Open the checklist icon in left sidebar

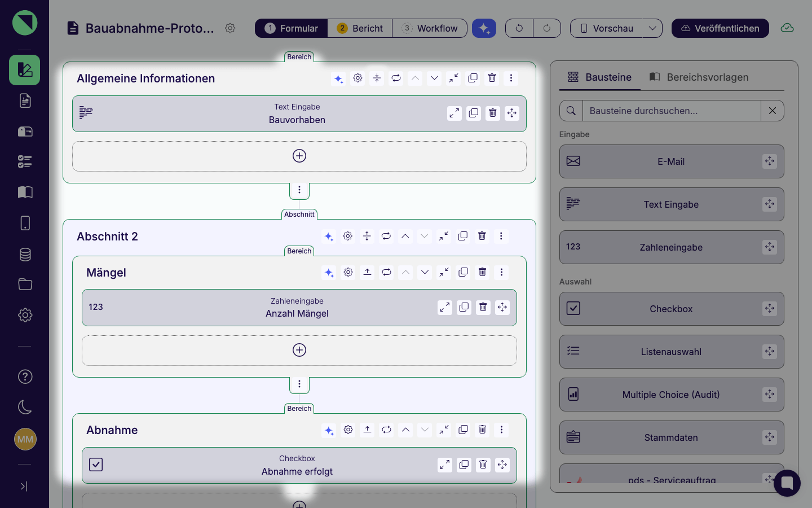25,162
